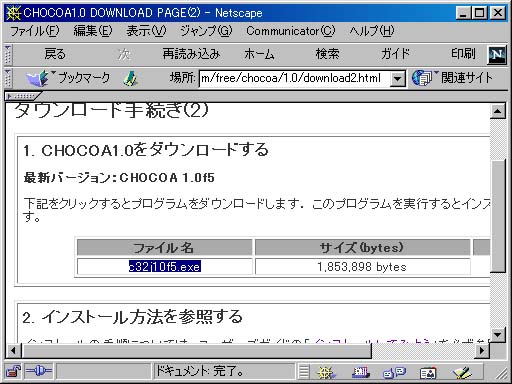Go to ホーム home page
512x384 pixels.
click(x=259, y=54)
